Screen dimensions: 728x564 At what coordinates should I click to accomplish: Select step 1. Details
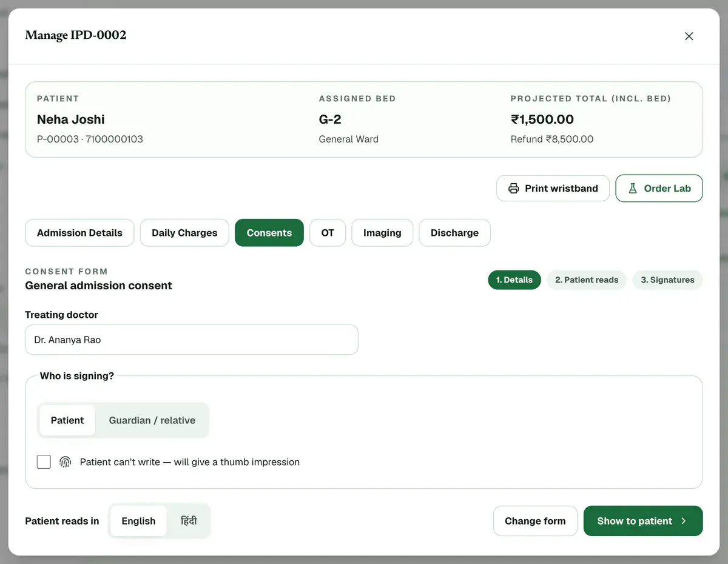click(514, 280)
